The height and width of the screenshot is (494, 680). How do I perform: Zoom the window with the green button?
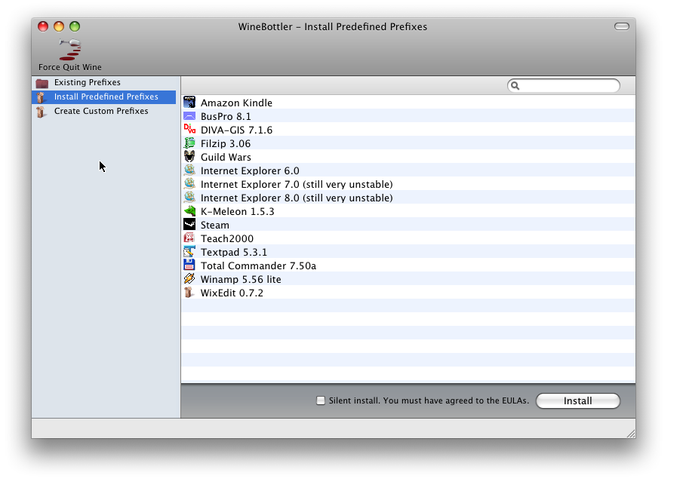click(x=75, y=26)
